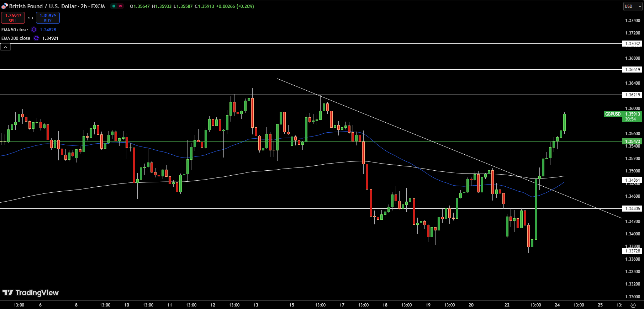Open chart settings gear on time axis
644x309 pixels.
coord(633,305)
